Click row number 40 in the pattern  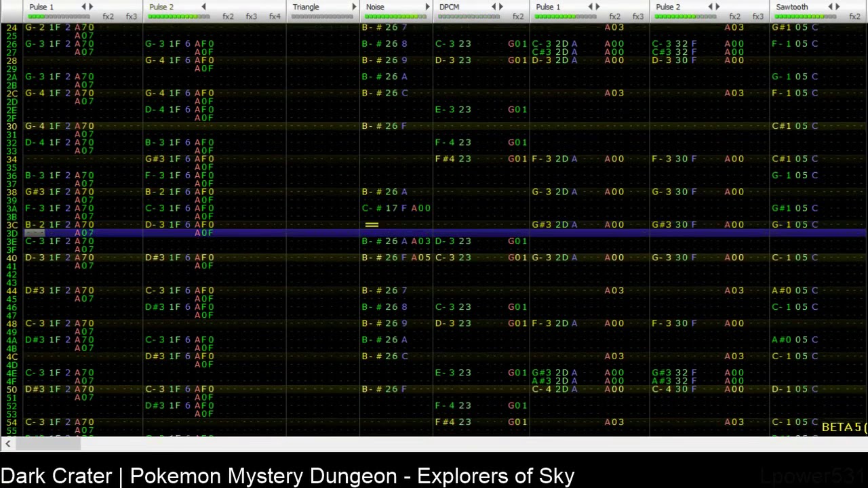[12, 258]
